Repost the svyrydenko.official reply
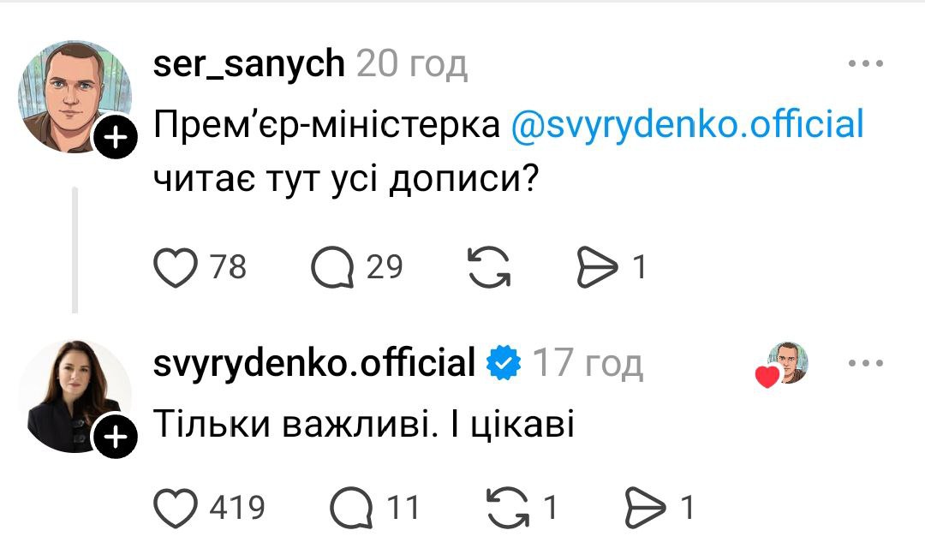 (x=507, y=509)
